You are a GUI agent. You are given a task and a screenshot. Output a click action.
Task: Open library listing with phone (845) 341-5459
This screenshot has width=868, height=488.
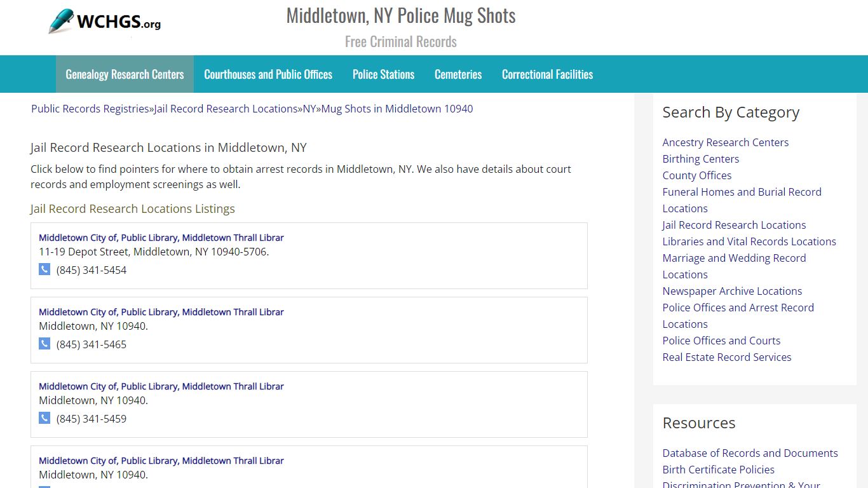click(161, 386)
